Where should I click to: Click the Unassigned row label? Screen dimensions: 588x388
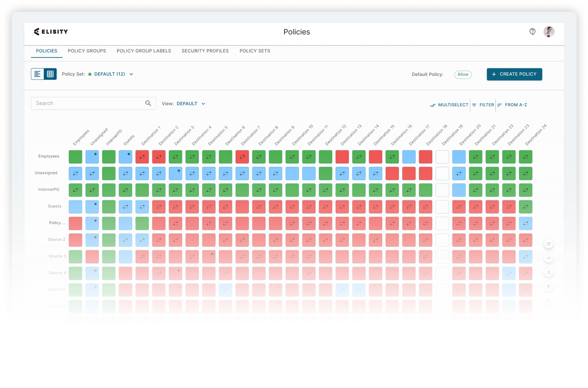pos(46,173)
